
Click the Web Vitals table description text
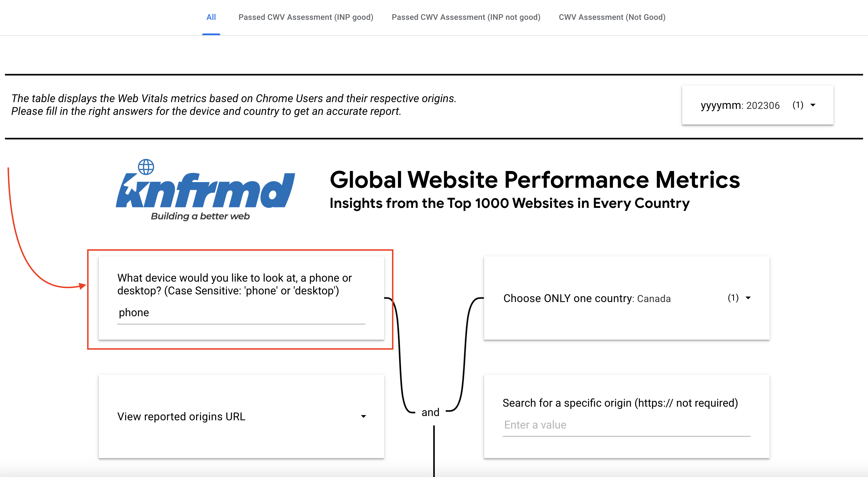click(234, 105)
